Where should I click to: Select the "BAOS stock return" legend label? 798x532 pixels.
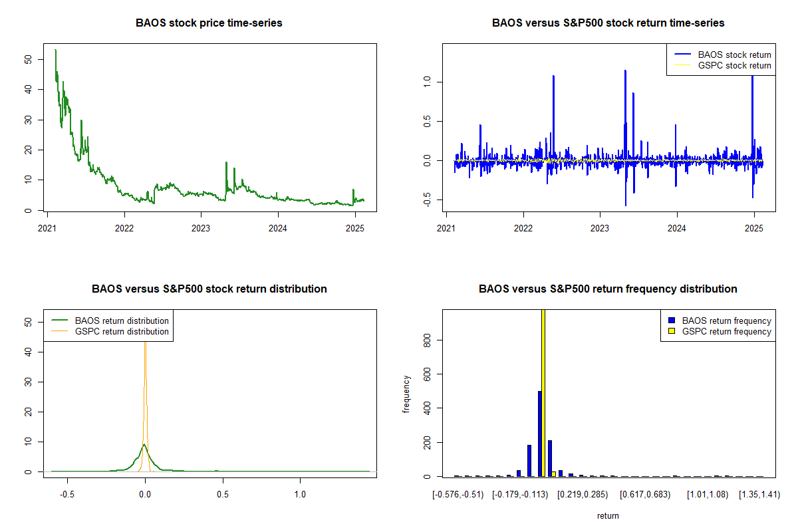coord(734,55)
